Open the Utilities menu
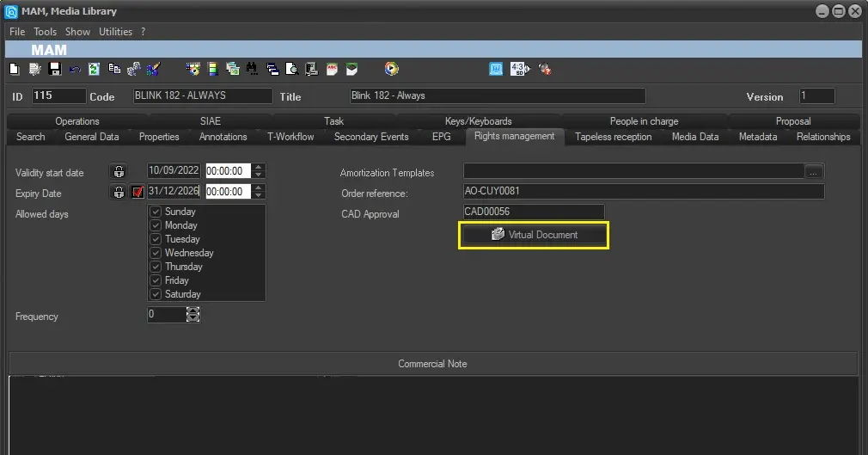The height and width of the screenshot is (455, 868). [x=115, y=32]
